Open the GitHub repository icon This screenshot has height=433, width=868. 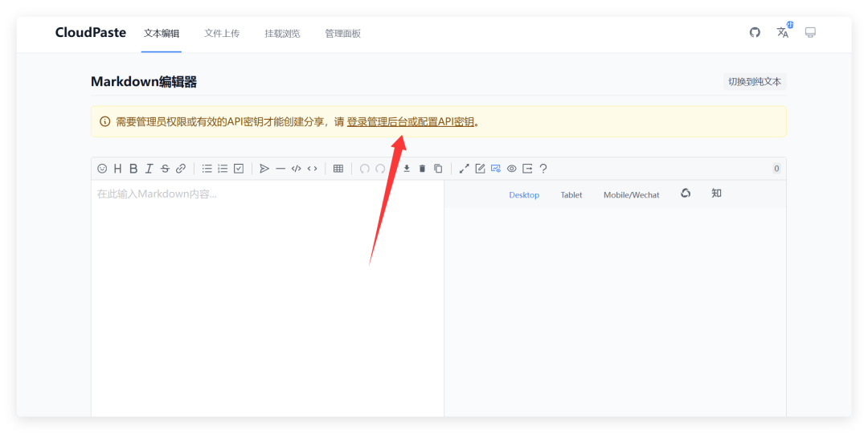point(755,33)
